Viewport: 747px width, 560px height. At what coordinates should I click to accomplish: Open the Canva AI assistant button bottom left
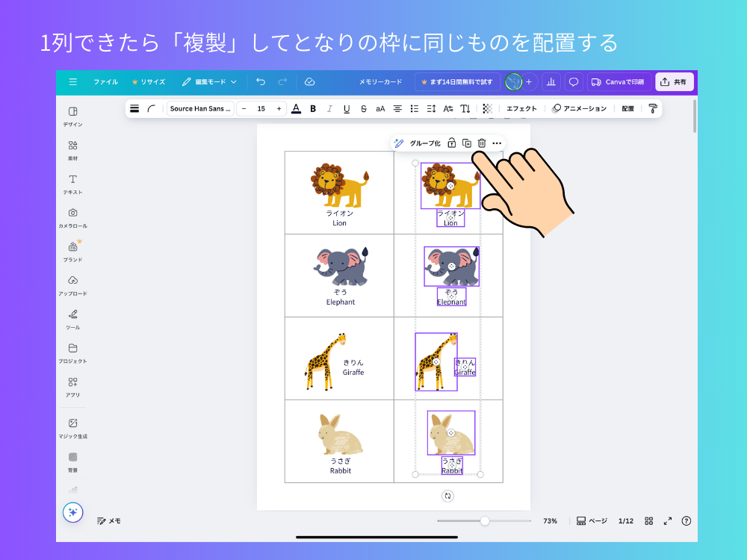72,513
